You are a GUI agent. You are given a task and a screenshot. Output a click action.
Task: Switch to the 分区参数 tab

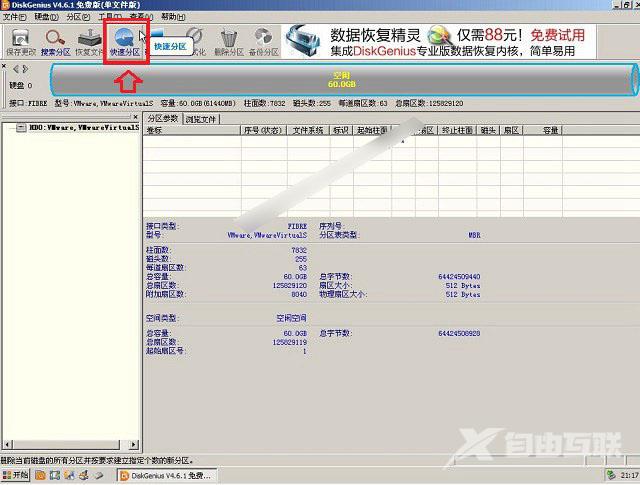tap(163, 118)
